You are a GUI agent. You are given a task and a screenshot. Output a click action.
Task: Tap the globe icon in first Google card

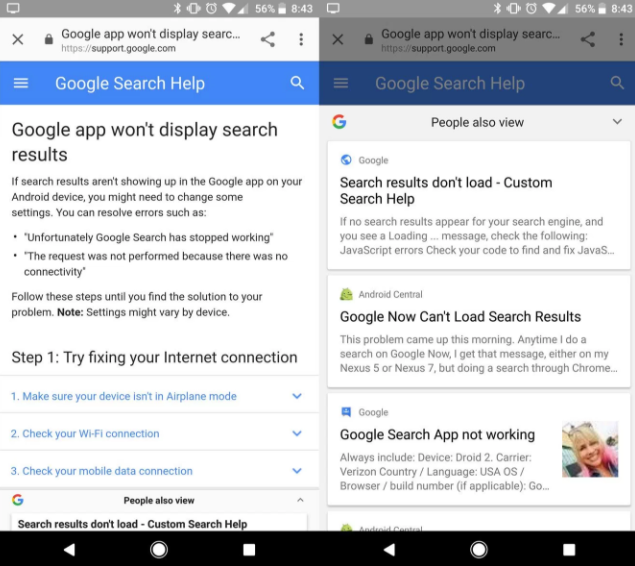[346, 160]
